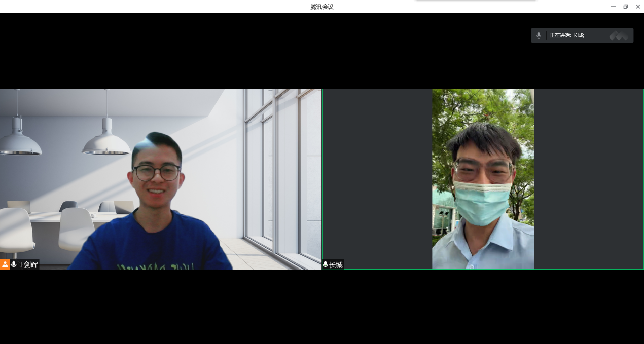This screenshot has height=344, width=644.
Task: Click the 正在讲话: 长城 speaking text
Action: (x=566, y=35)
